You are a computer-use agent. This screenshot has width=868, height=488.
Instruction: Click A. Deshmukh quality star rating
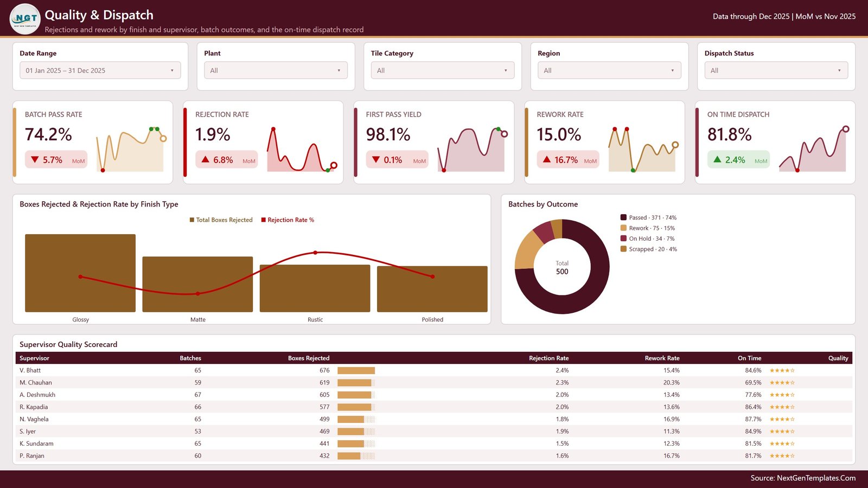(782, 395)
